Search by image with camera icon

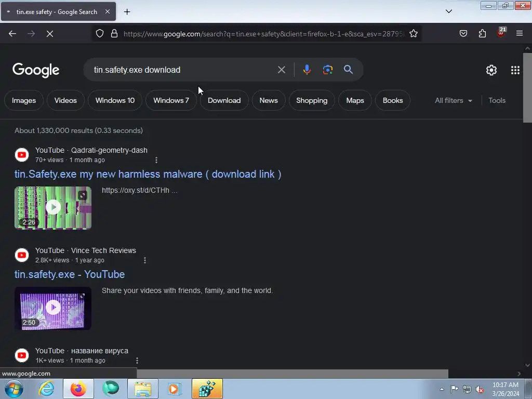(327, 70)
